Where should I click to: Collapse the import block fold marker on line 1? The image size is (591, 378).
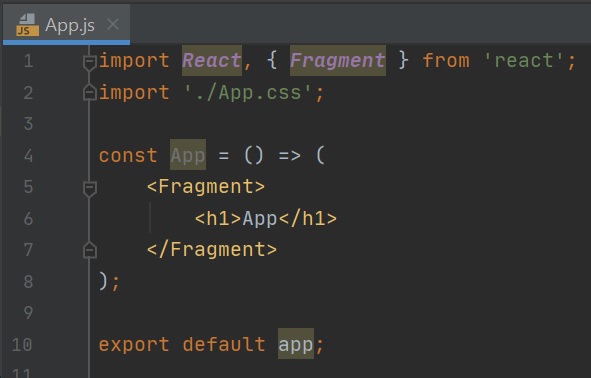point(90,62)
